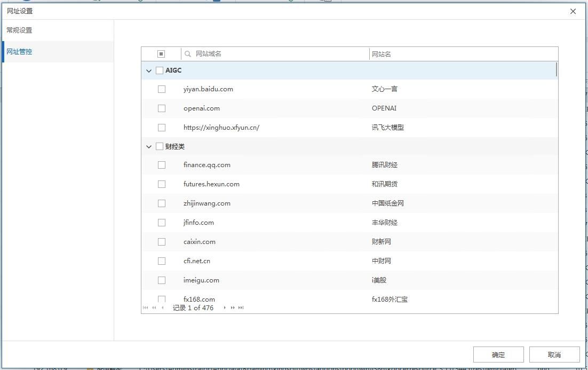588x370 pixels.
Task: Go to next record with single-right arrow
Action: [225, 308]
